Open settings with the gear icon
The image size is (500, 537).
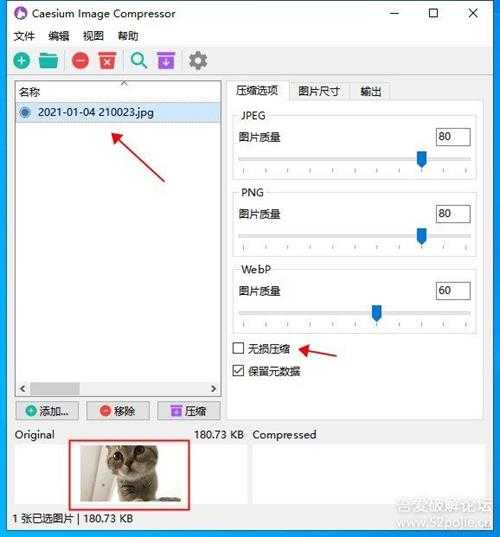198,61
